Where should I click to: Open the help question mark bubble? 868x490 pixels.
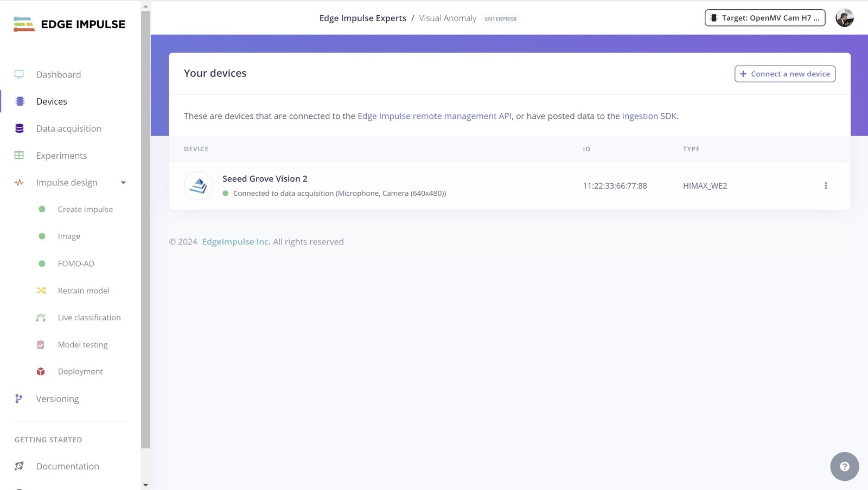[x=845, y=466]
